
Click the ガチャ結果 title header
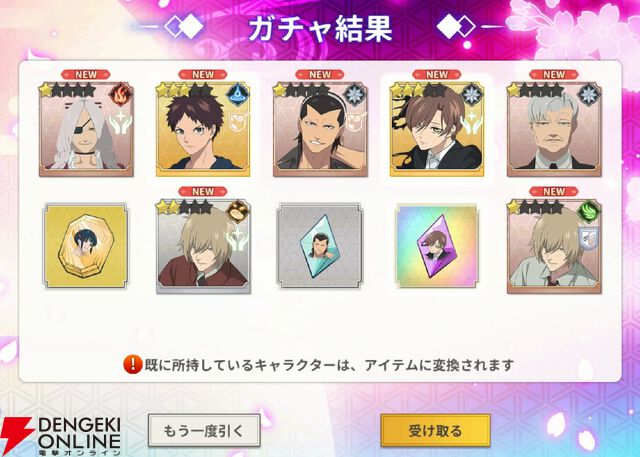click(320, 29)
